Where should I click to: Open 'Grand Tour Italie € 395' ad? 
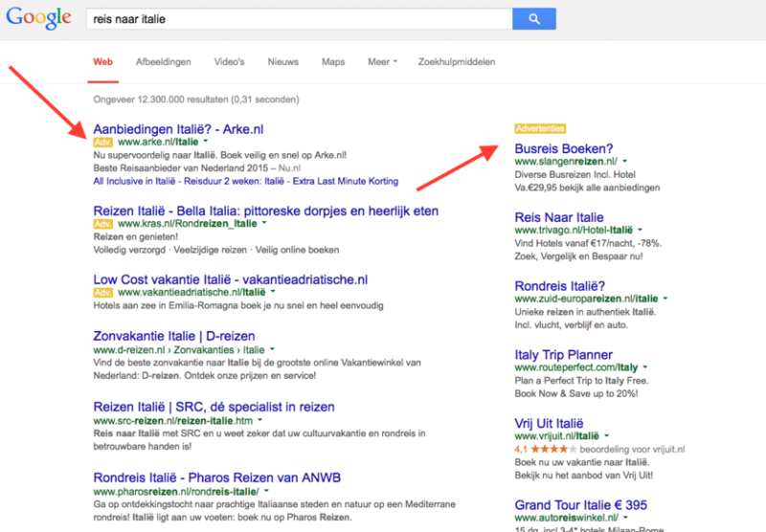[x=581, y=505]
